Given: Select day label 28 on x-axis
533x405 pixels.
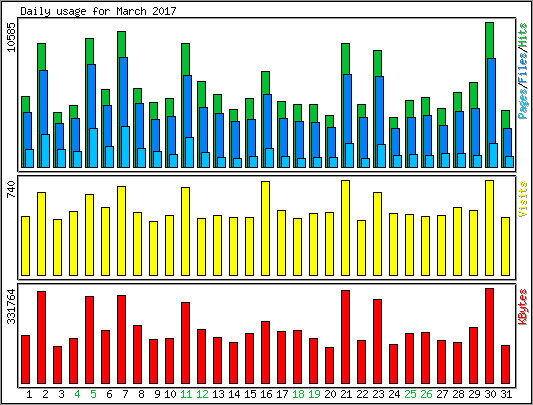Looking at the screenshot, I should click(x=458, y=394).
